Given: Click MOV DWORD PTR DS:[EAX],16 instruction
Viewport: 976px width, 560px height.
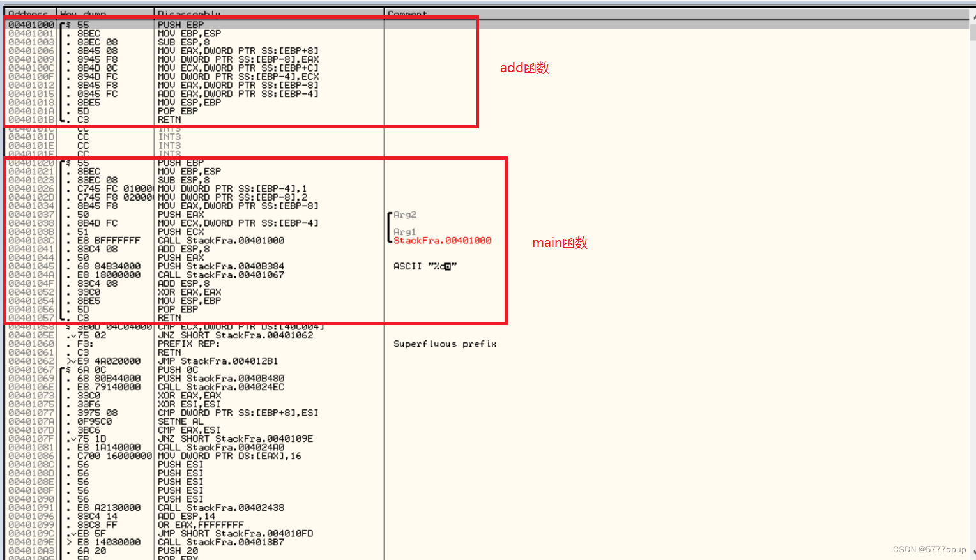Looking at the screenshot, I should pyautogui.click(x=229, y=456).
